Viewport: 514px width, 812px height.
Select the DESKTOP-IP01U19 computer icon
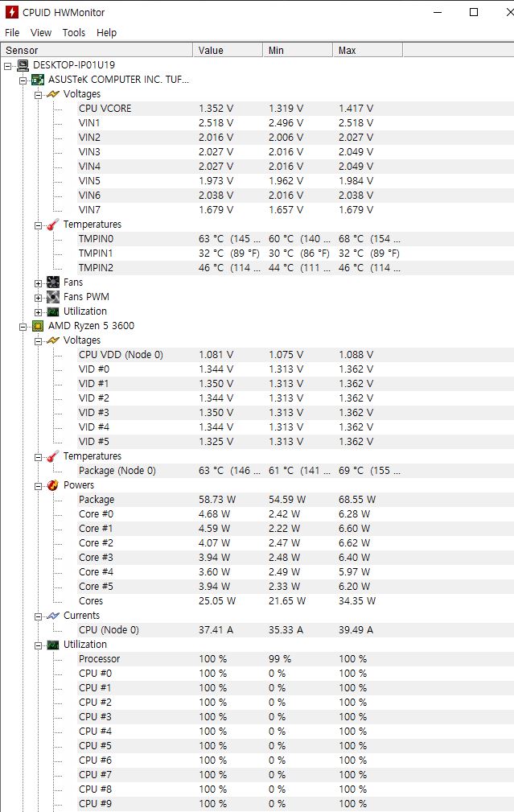click(x=23, y=65)
